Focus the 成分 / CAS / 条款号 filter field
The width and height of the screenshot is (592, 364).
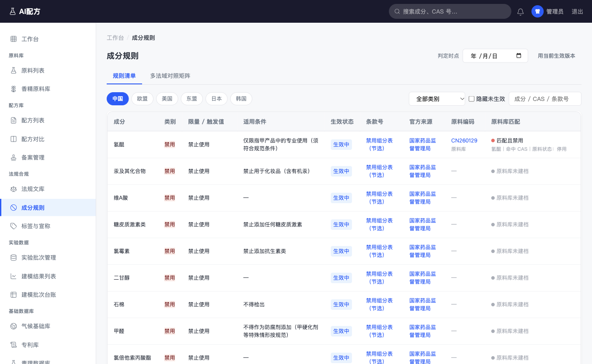coord(545,99)
